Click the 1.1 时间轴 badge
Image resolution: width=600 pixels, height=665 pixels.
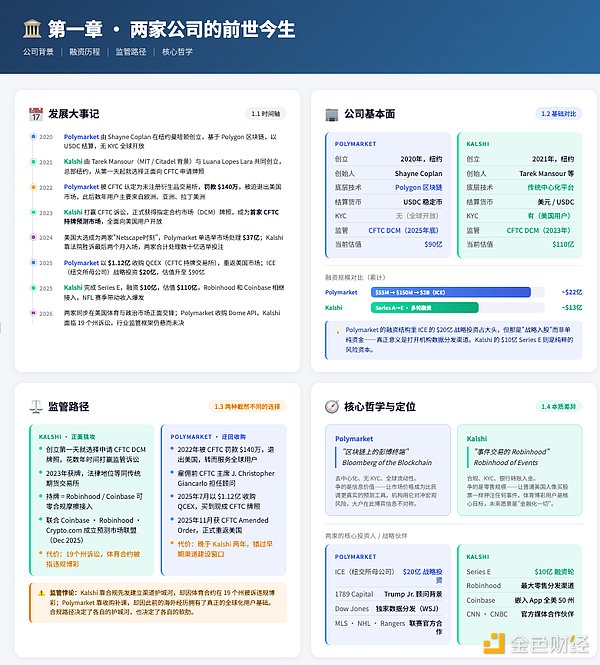[x=268, y=114]
